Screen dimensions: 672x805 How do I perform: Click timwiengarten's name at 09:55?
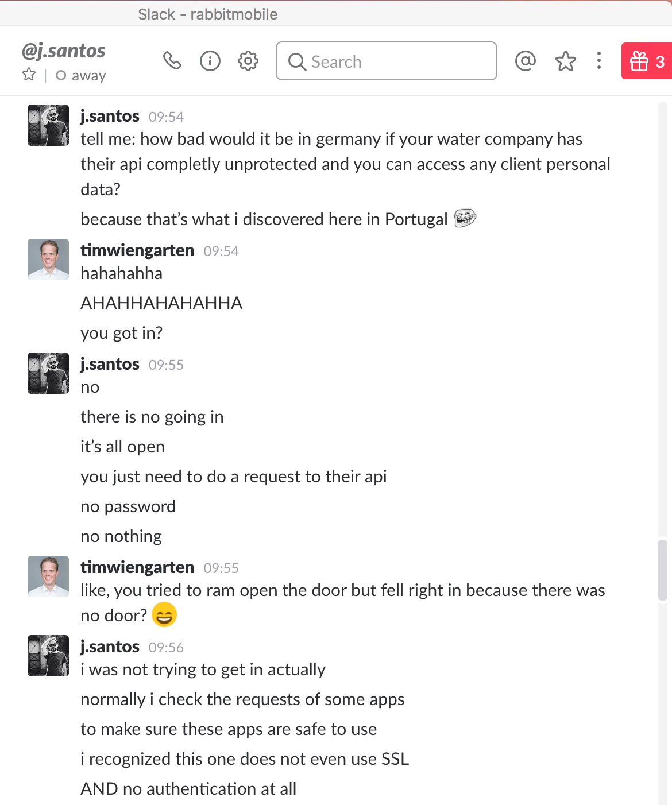[x=137, y=567]
